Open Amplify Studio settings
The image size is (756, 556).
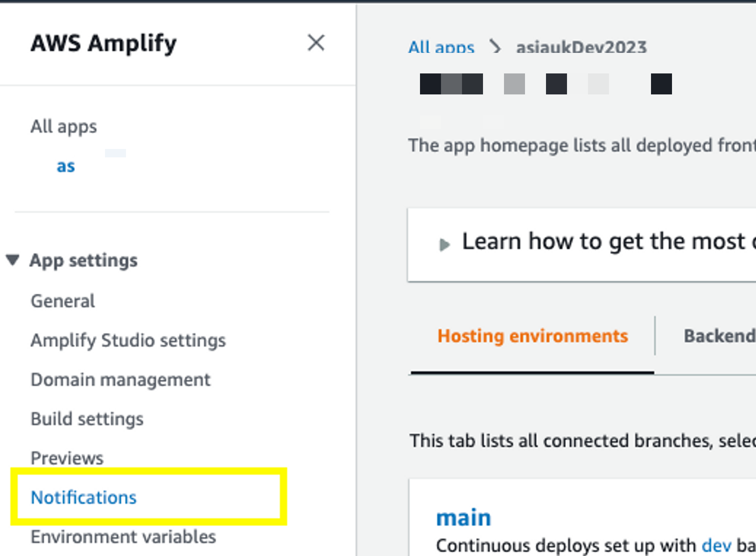pos(128,340)
